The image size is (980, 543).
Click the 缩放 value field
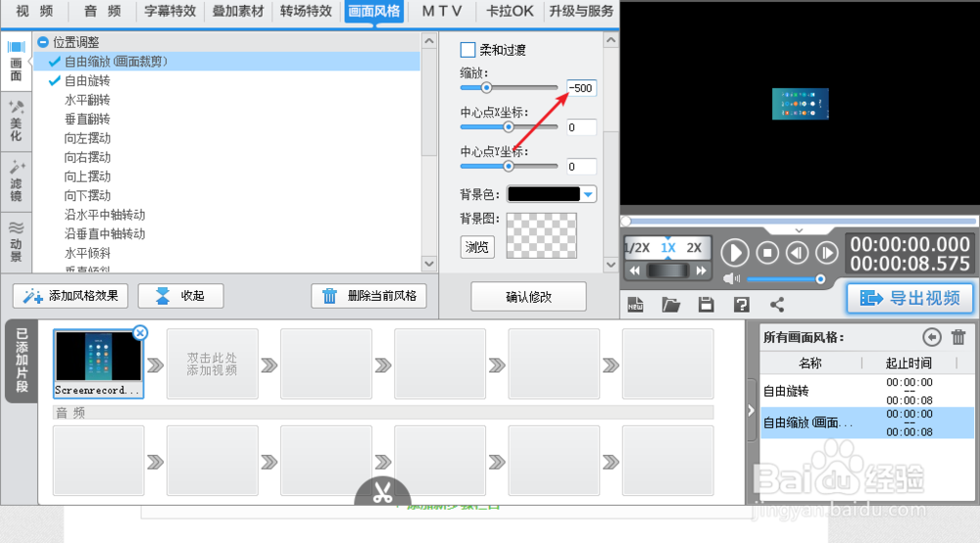[581, 88]
